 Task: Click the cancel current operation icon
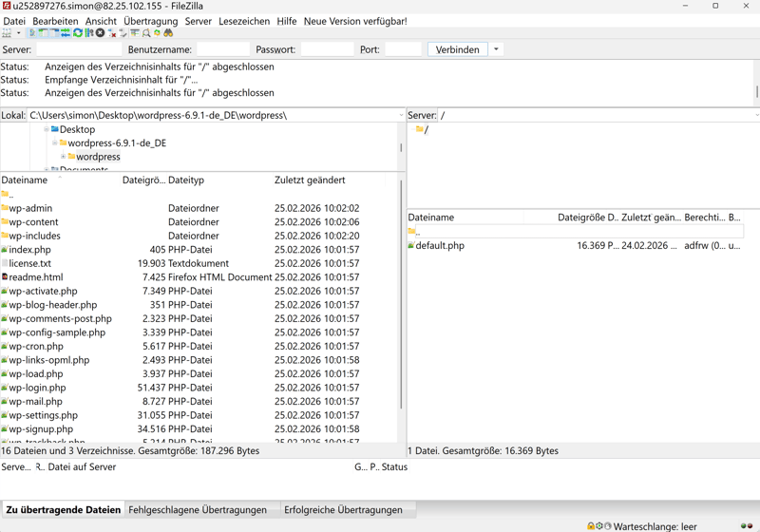click(101, 33)
